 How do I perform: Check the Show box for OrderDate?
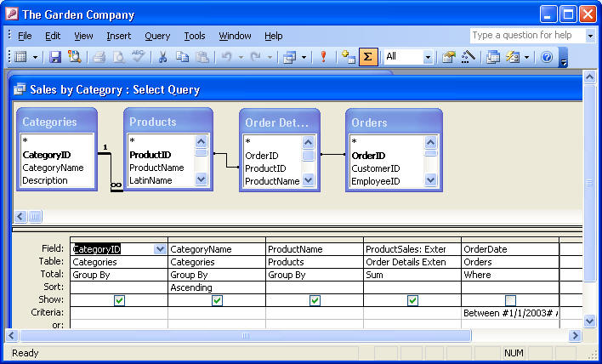coord(509,300)
